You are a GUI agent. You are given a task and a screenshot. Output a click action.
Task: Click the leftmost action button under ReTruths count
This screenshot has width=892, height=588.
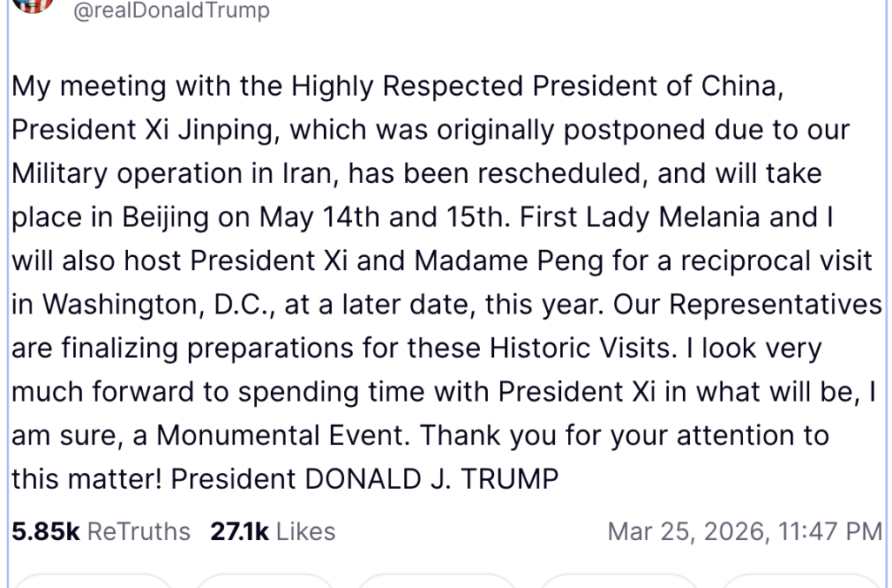point(94,580)
